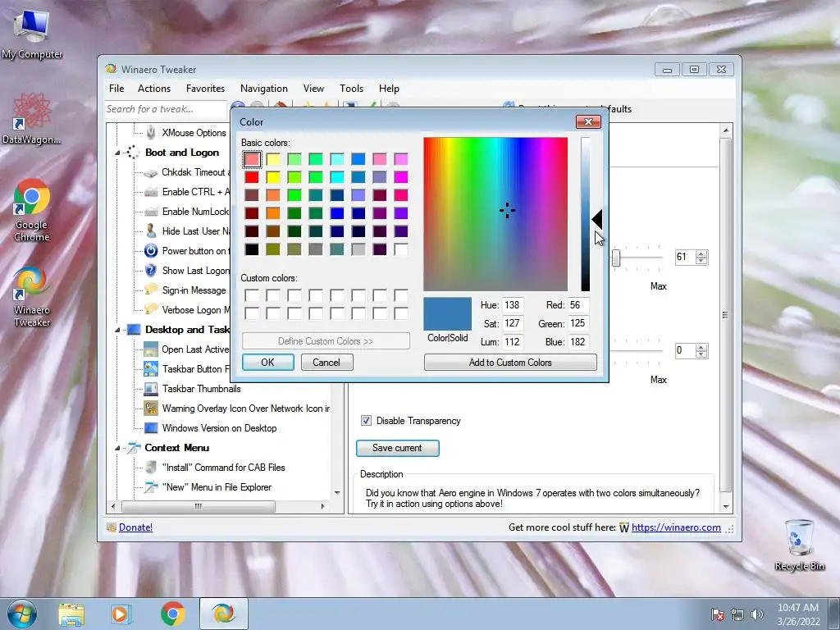The width and height of the screenshot is (840, 630).
Task: Click the tree's horizontal scrollbar thumb
Action: pyautogui.click(x=199, y=506)
